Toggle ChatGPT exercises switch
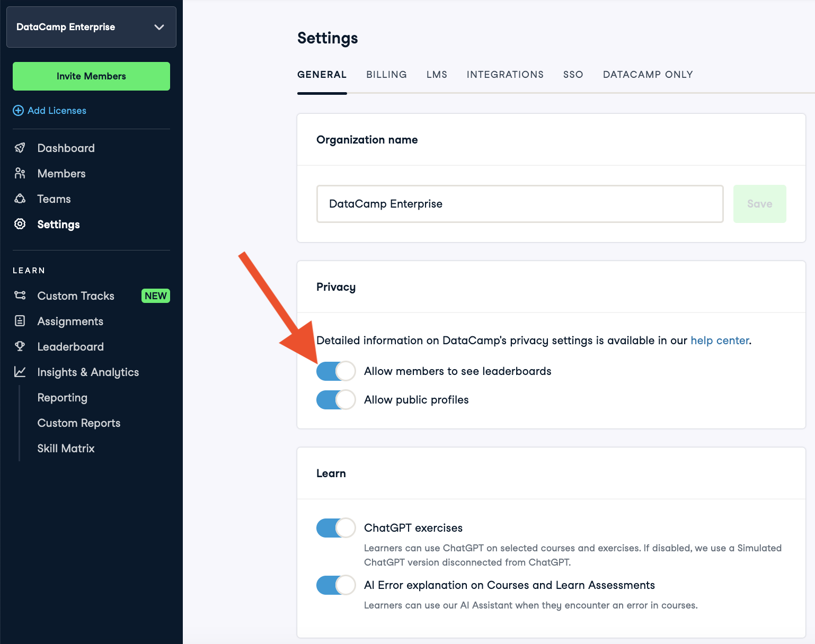 [x=335, y=528]
